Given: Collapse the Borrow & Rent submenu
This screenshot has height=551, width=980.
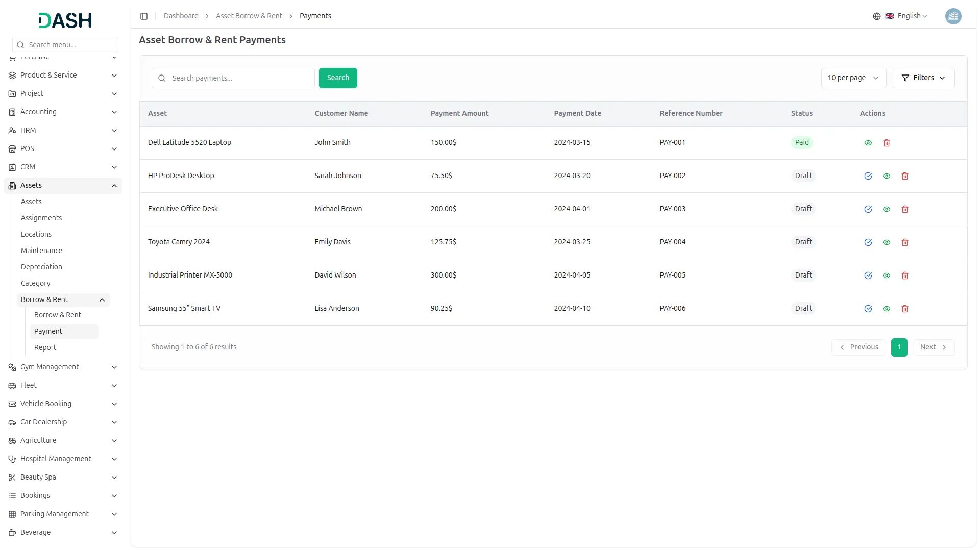Looking at the screenshot, I should pyautogui.click(x=63, y=300).
